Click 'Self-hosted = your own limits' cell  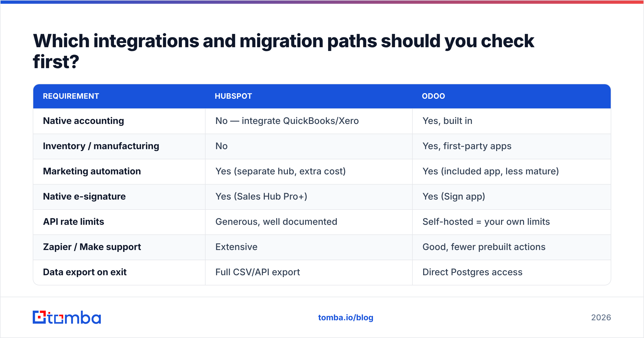(x=486, y=222)
